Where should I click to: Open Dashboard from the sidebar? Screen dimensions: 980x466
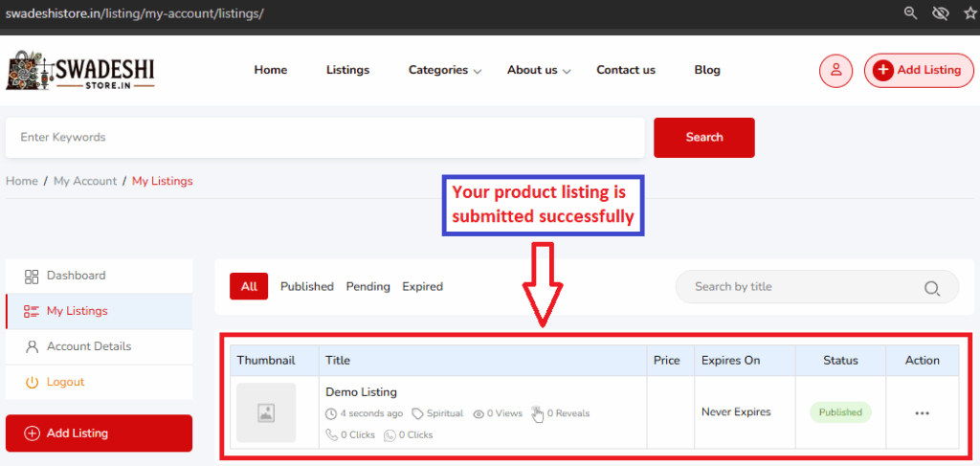click(x=76, y=276)
